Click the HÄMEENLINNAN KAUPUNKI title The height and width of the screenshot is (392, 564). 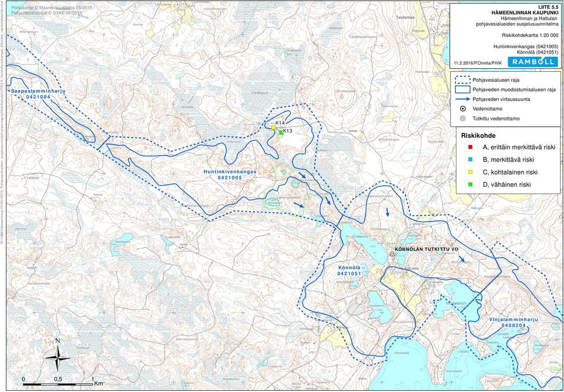point(525,12)
